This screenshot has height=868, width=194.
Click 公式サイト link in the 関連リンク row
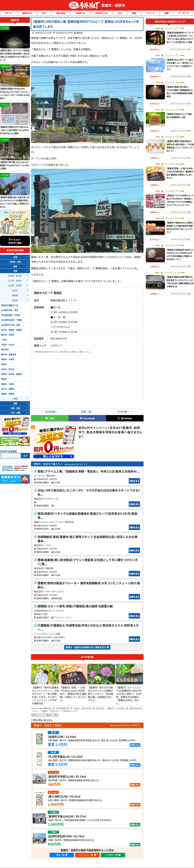coord(56,345)
